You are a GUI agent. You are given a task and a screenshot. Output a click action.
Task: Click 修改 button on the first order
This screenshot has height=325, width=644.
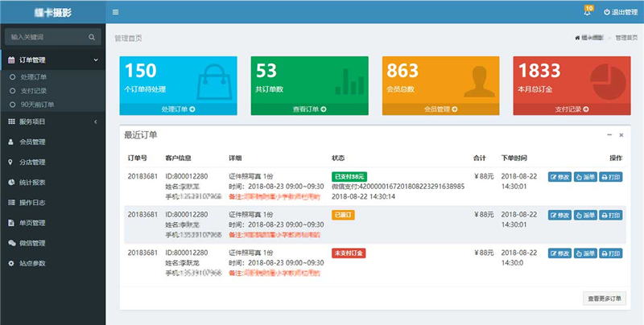pos(559,176)
